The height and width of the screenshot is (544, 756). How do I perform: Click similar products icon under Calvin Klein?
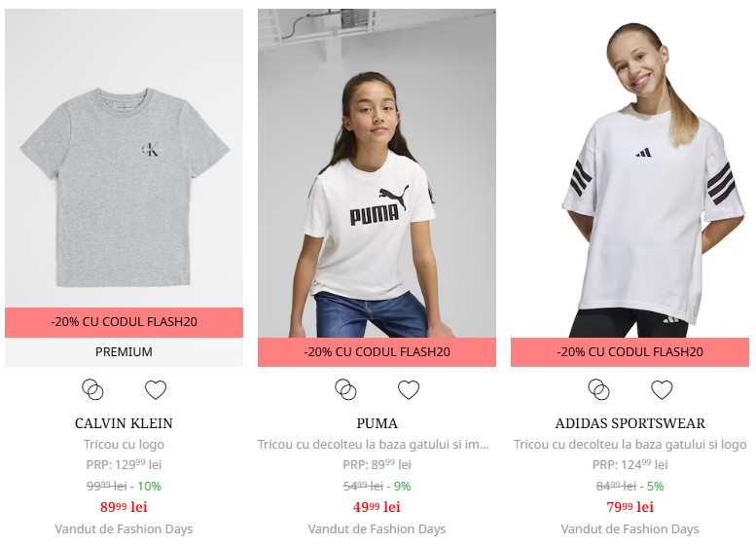pyautogui.click(x=92, y=389)
